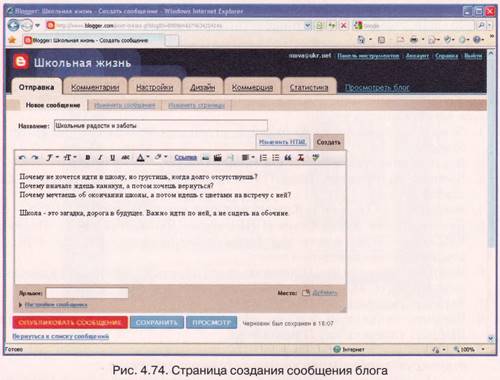
Task: Click the red publish message button
Action: click(x=70, y=322)
